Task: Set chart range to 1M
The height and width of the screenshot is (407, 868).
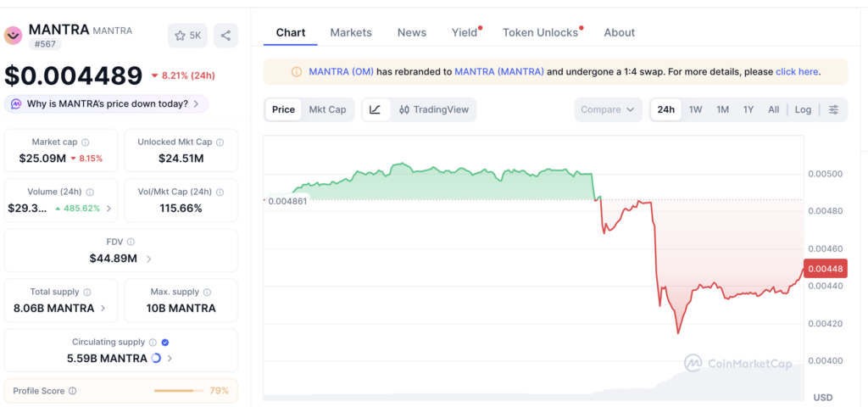Action: click(722, 109)
